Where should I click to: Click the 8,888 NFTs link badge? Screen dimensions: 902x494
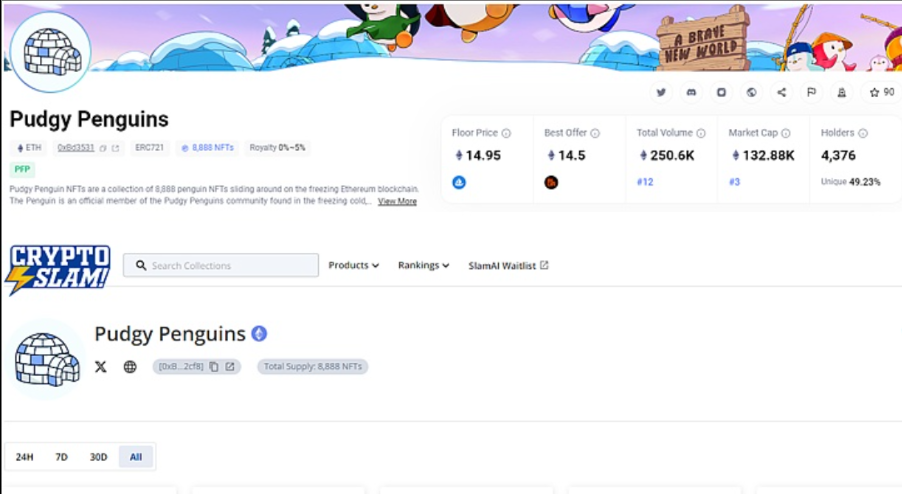(208, 148)
